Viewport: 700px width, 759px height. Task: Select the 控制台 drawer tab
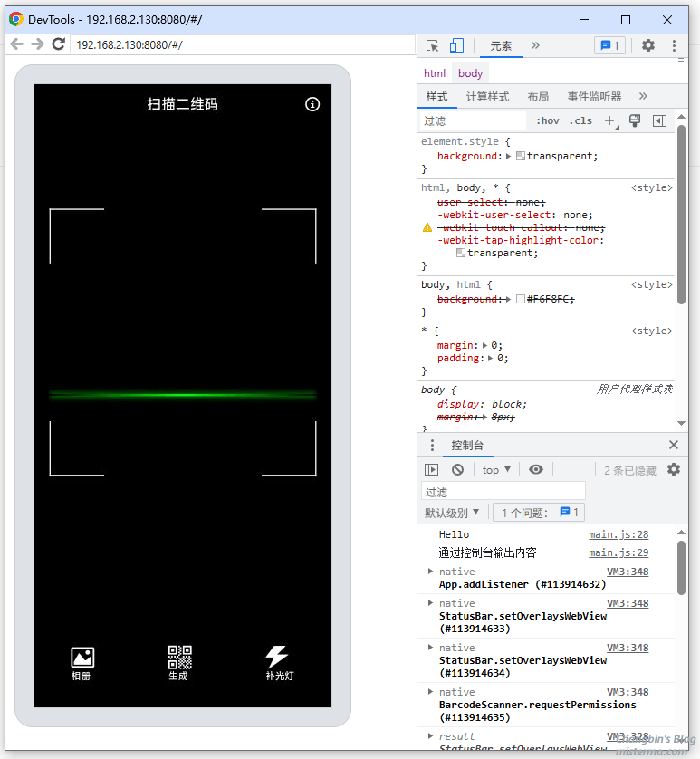tap(467, 446)
